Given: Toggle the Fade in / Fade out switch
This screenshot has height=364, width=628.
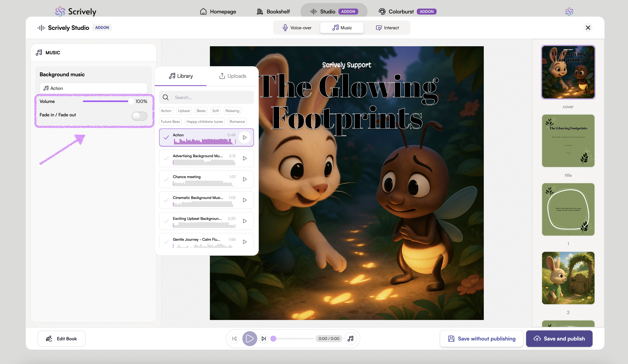Looking at the screenshot, I should [139, 116].
